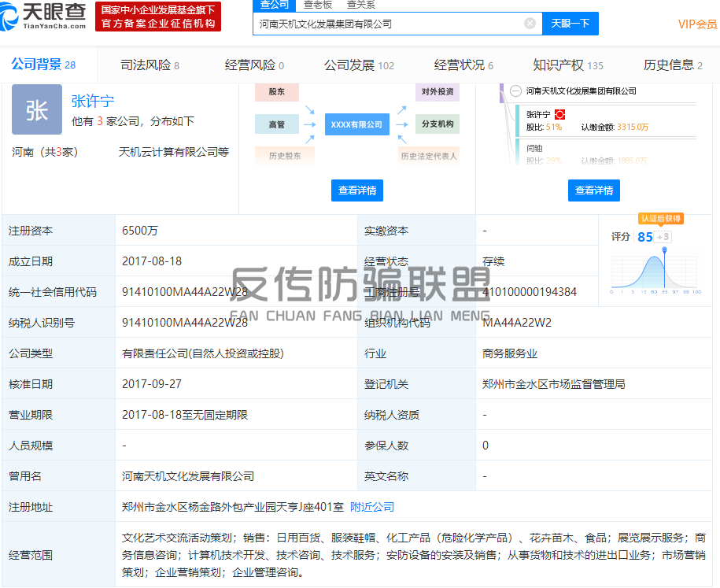Switch to the 查老板 search tab
The image size is (720, 588).
[318, 5]
